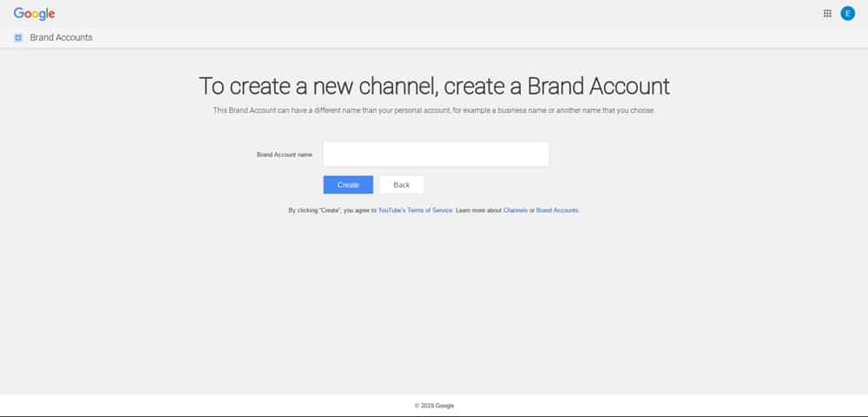Screen dimensions: 868x417
Task: Click the 'To create a new channel' heading
Action: coord(434,86)
